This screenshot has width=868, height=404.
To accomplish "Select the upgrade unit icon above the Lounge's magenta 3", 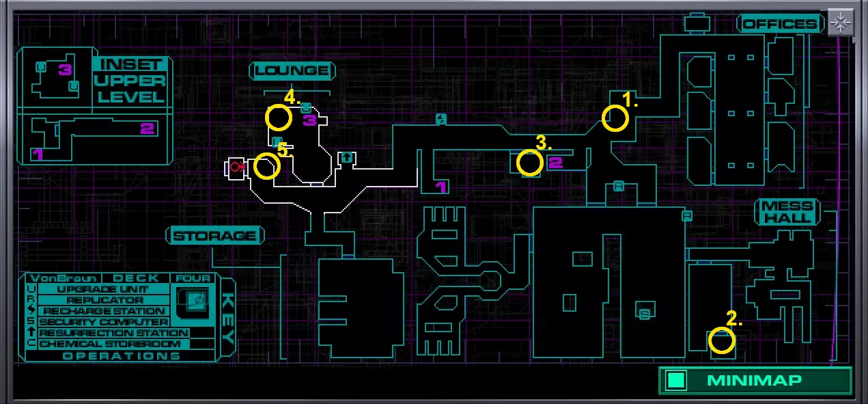I will click(306, 107).
